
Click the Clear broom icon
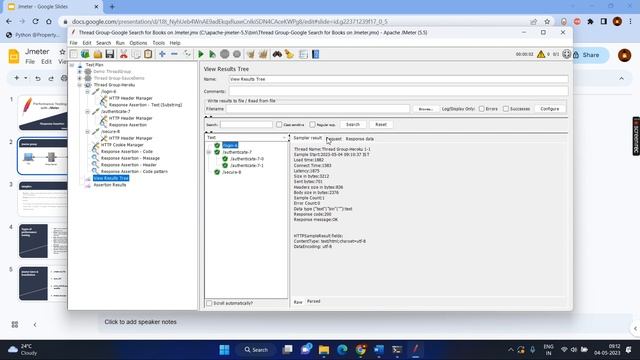click(x=251, y=54)
